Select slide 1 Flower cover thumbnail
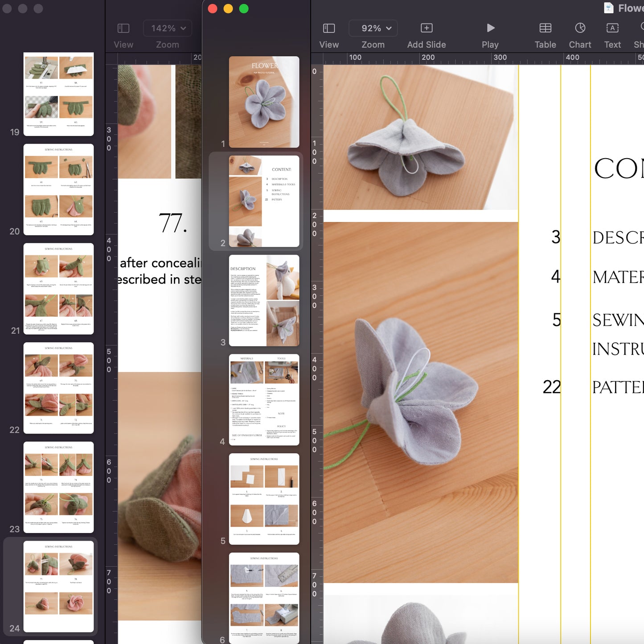The width and height of the screenshot is (644, 644). point(264,102)
